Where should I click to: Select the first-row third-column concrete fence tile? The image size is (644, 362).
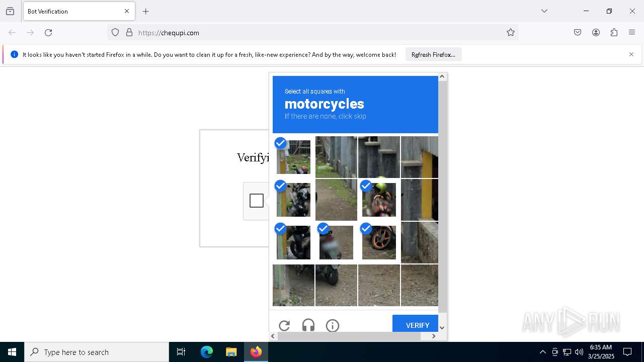379,157
